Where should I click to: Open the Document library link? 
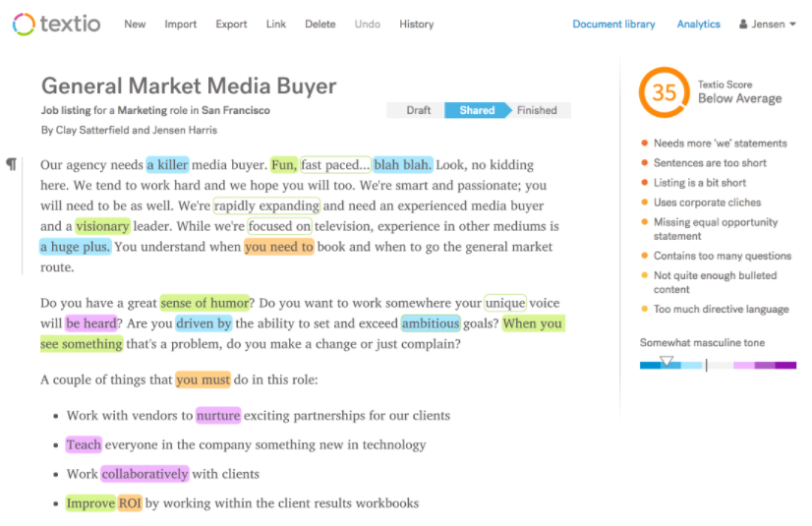pos(613,24)
